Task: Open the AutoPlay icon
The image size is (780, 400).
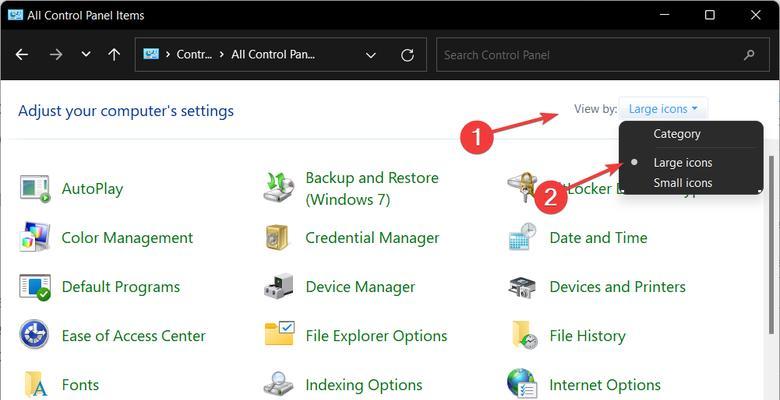Action: (35, 189)
